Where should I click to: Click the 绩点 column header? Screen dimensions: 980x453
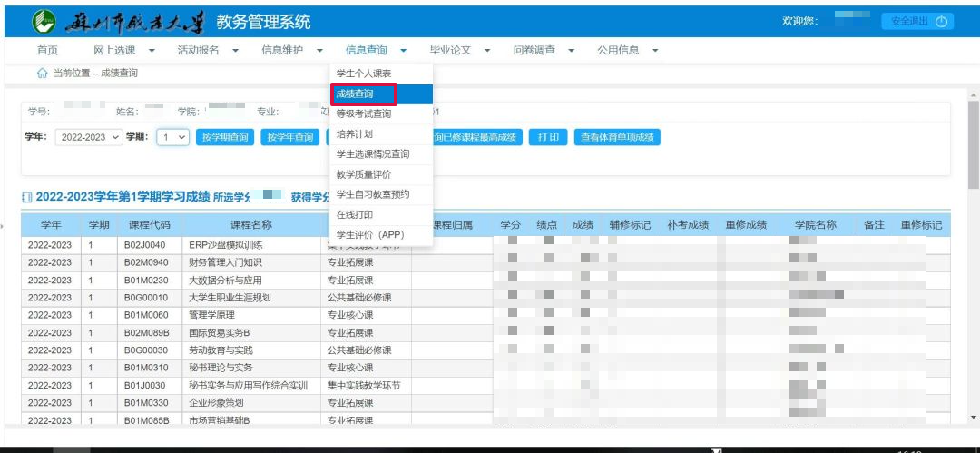click(x=547, y=225)
